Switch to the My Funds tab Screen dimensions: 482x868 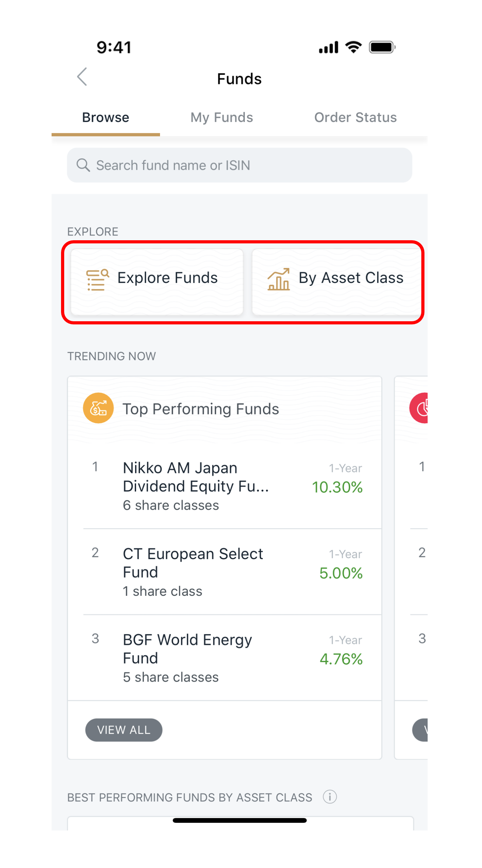point(222,117)
